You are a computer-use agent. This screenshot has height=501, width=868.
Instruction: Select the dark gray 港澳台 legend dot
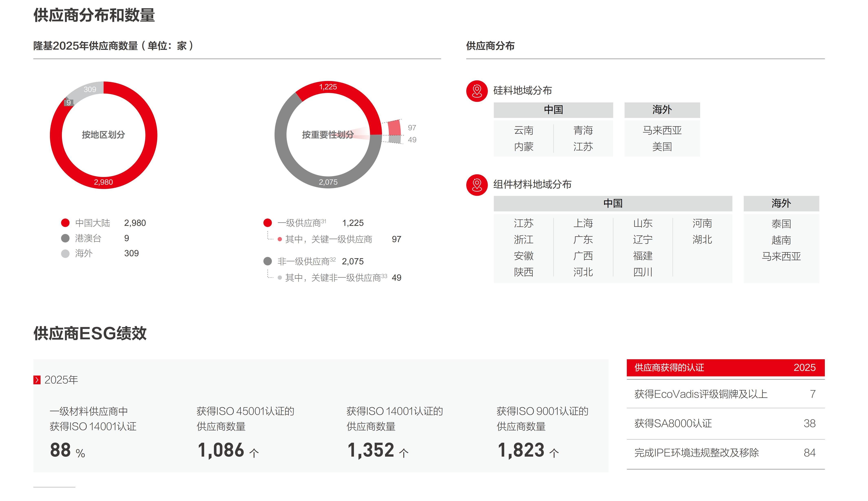pos(65,238)
